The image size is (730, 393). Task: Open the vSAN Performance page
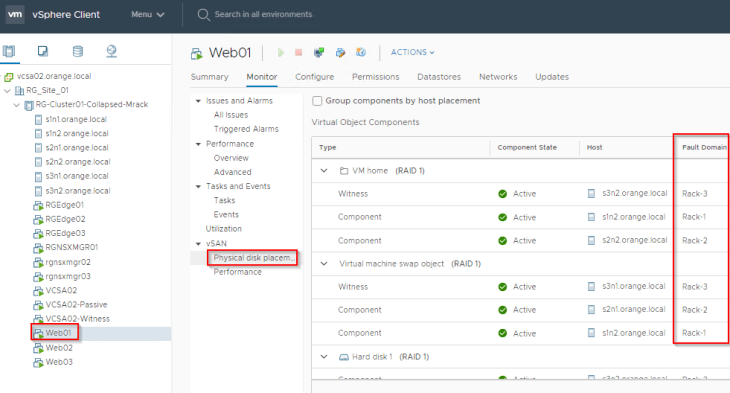click(x=237, y=272)
